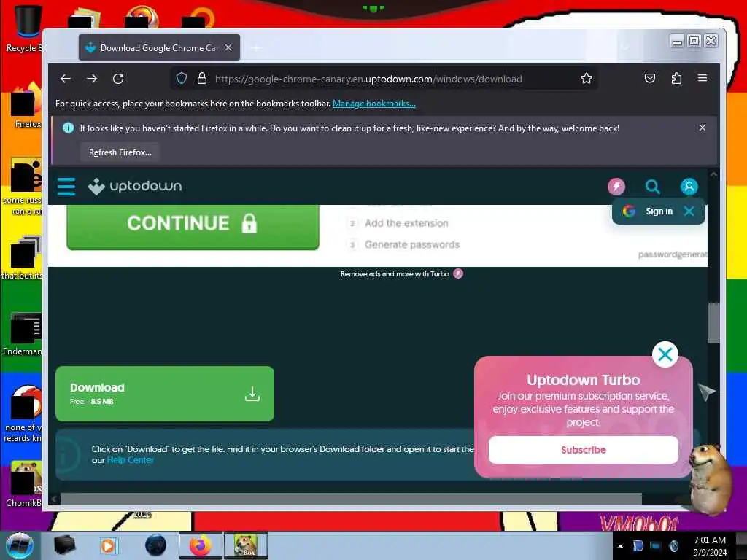Close the Uptodown Turbo popup

coord(665,354)
